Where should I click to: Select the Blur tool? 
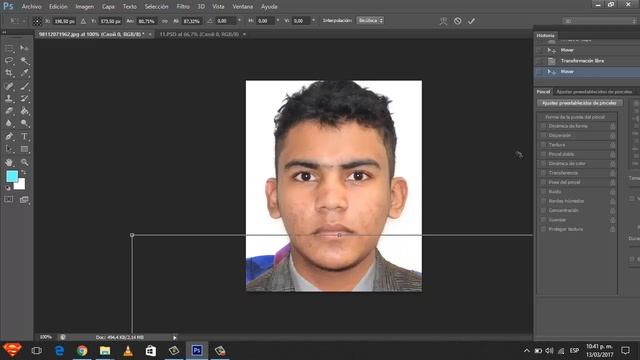pyautogui.click(x=9, y=123)
